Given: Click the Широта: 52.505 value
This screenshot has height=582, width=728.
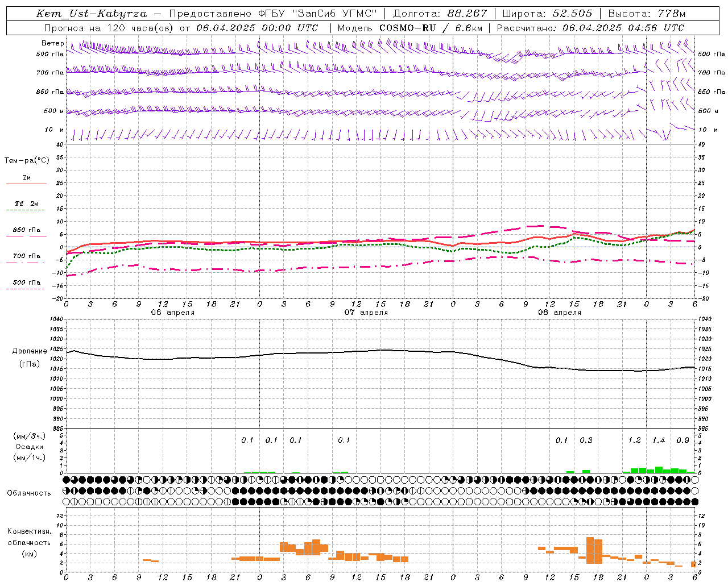Looking at the screenshot, I should [547, 14].
